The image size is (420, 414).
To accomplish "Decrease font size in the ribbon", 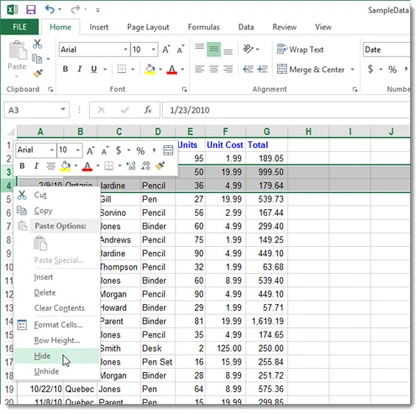I will pyautogui.click(x=180, y=50).
